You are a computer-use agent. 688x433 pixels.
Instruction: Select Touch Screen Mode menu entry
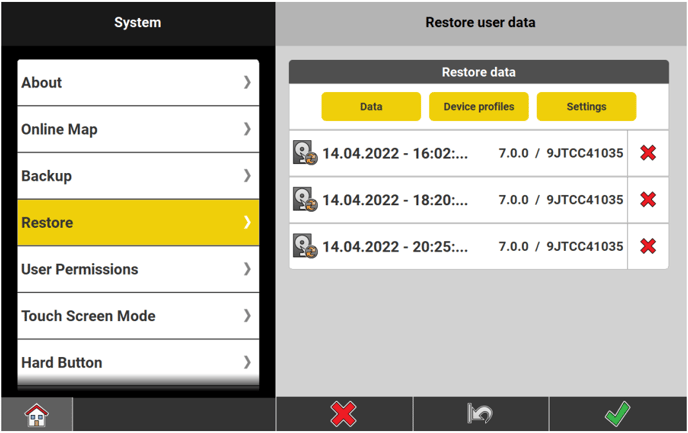click(x=138, y=316)
